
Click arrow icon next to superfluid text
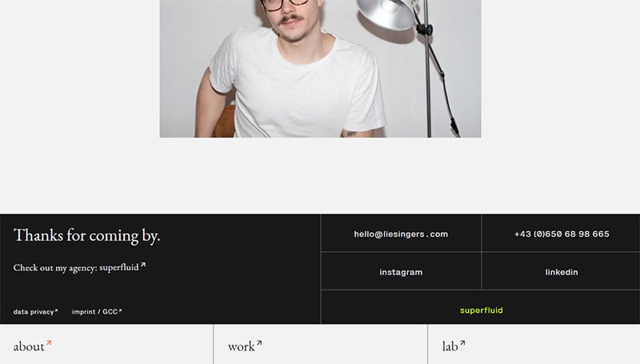click(x=143, y=265)
